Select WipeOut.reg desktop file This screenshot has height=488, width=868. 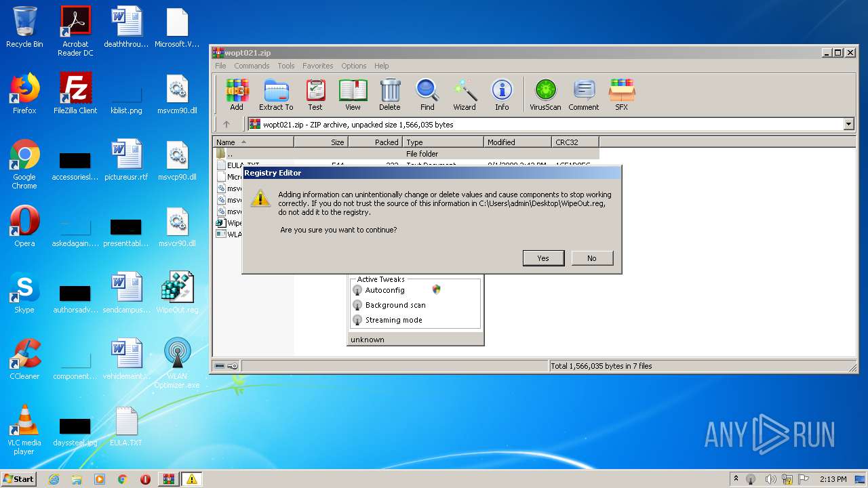point(177,293)
